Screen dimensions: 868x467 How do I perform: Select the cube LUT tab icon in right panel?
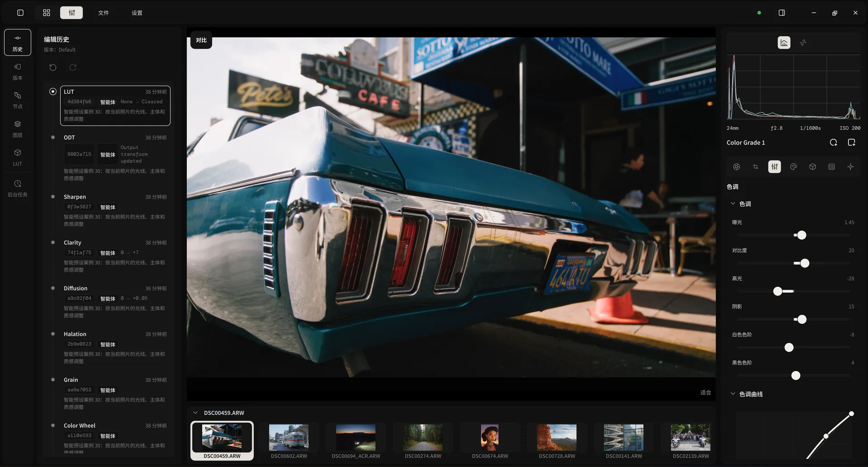click(812, 167)
